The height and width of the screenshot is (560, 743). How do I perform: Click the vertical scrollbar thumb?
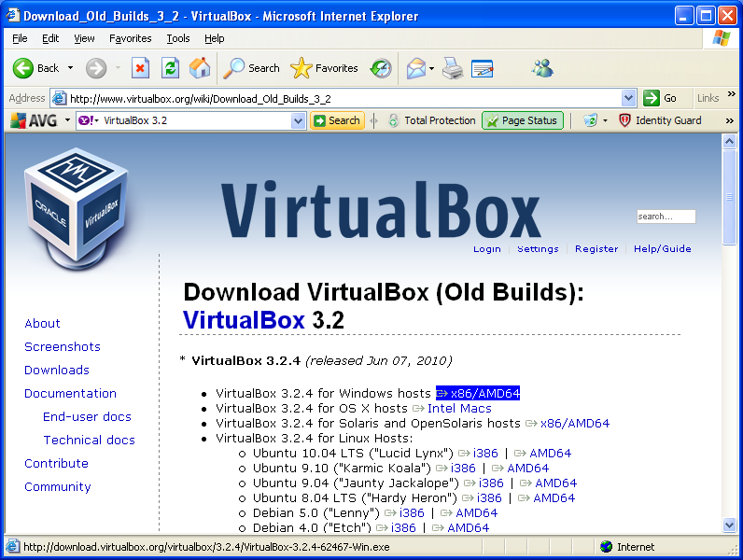click(729, 197)
